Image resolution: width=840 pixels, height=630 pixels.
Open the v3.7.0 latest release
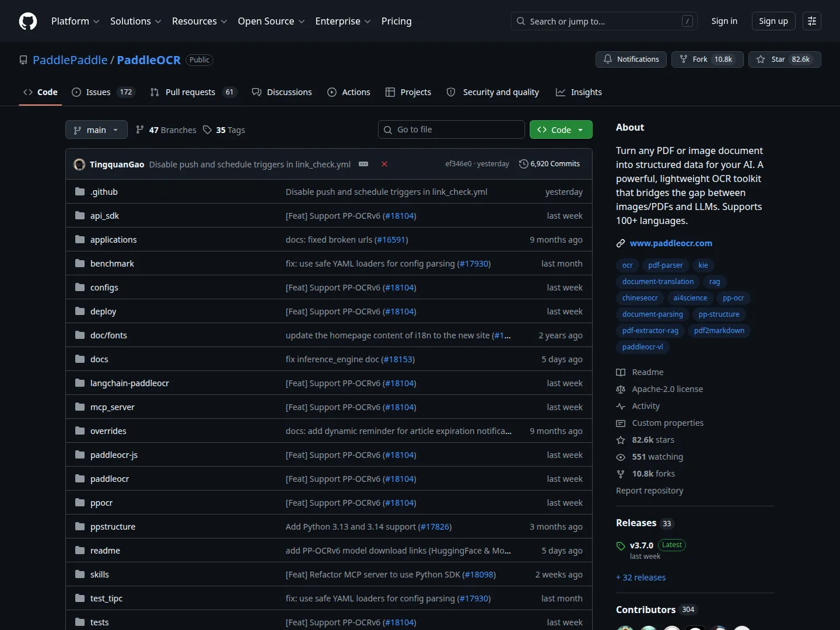642,545
